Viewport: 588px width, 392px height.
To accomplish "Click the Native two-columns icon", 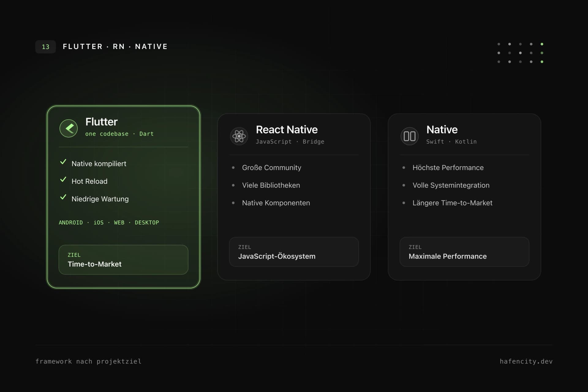I will click(x=409, y=136).
